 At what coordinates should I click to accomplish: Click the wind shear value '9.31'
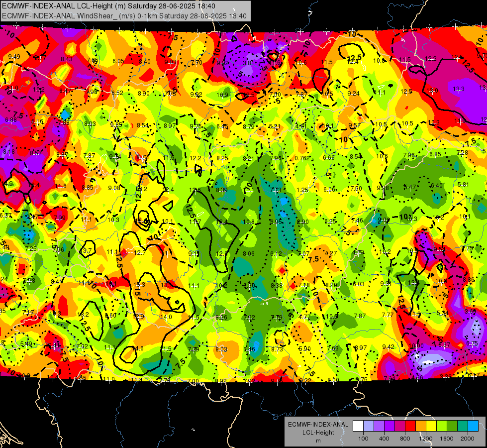pos(386,284)
